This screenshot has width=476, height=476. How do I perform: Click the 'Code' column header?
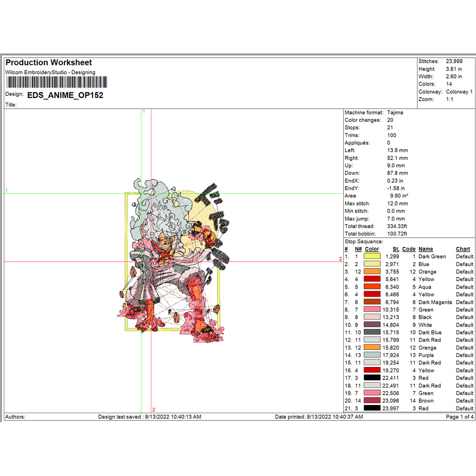tap(408, 249)
